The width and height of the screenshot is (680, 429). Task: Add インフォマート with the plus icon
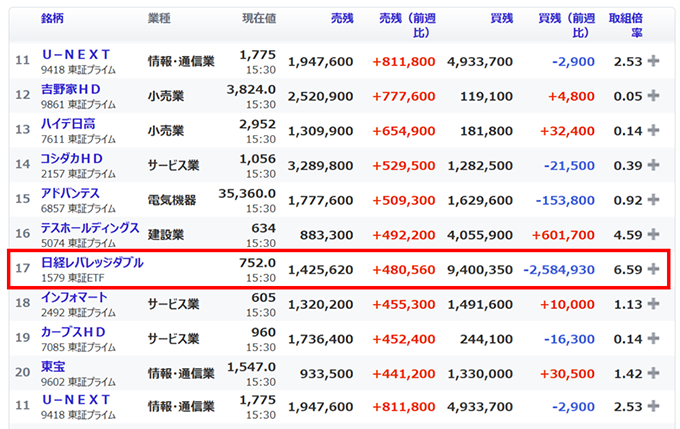coord(653,304)
